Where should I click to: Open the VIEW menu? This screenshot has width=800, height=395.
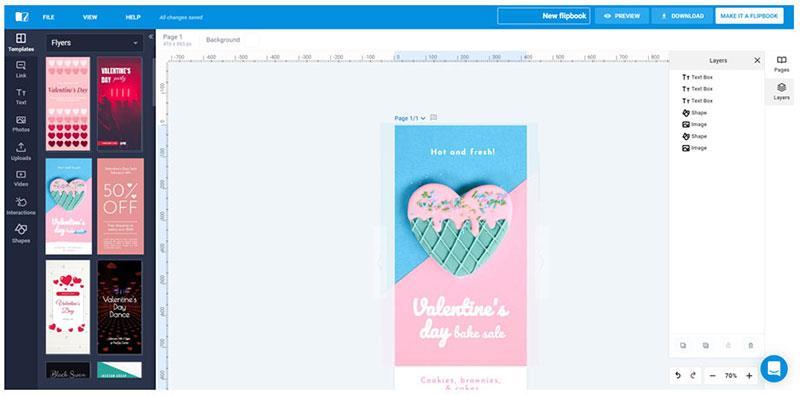point(90,17)
